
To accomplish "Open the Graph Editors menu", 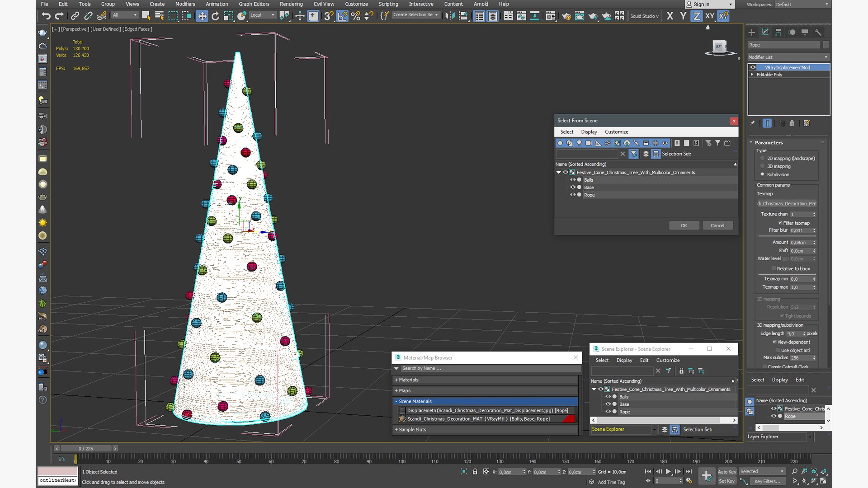I will [254, 4].
